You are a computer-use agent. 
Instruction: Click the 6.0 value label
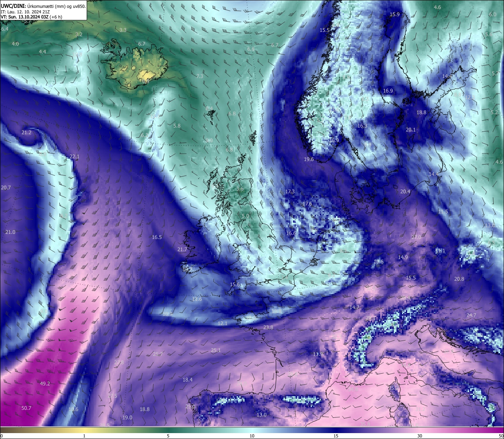pyautogui.click(x=493, y=14)
